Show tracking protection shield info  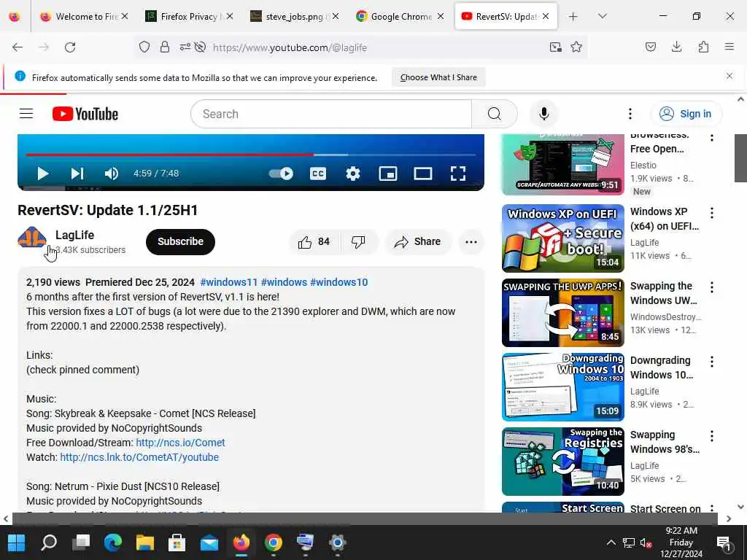coord(144,47)
